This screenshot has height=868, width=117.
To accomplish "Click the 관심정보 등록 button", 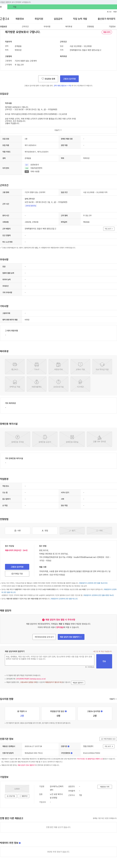I will click(x=48, y=79).
